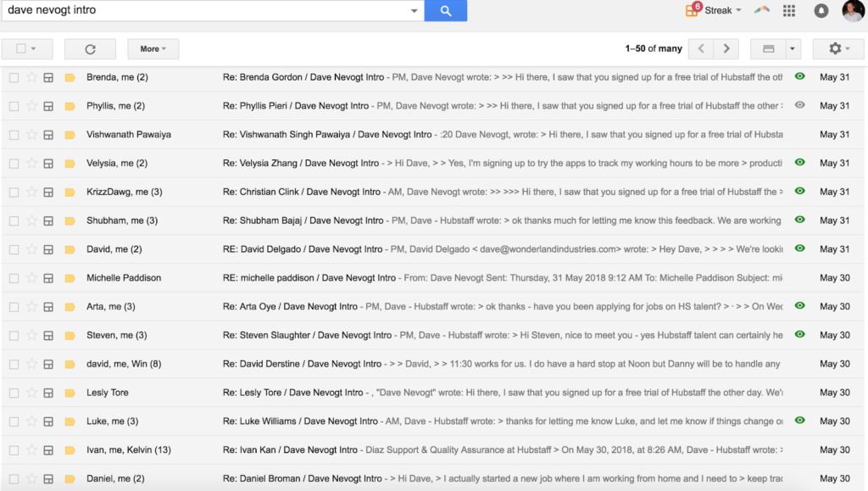868x491 pixels.
Task: Select the Michelle Paddison email checkbox
Action: coord(14,278)
